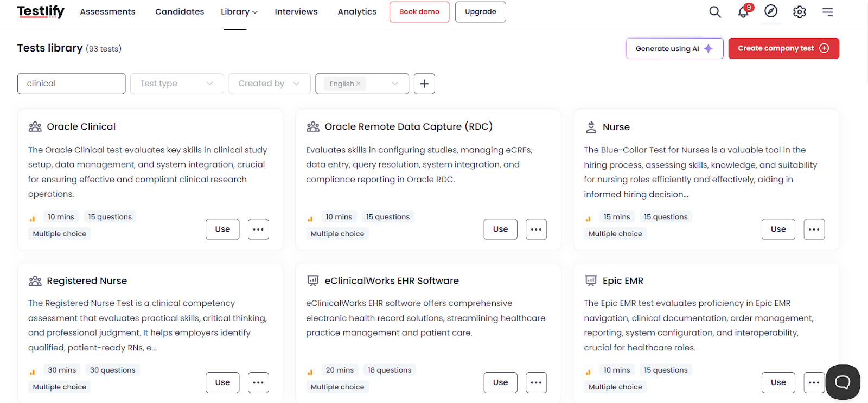Use the eClinicalWorks EHR Software test

coord(501,382)
